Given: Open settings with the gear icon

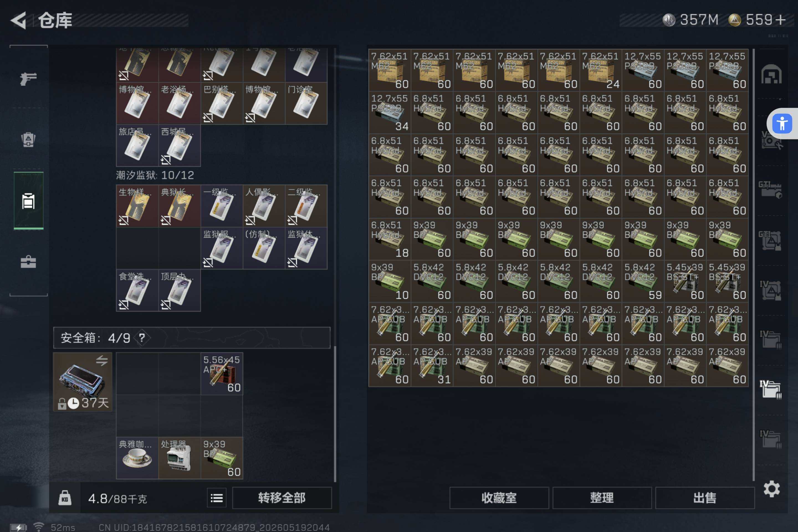Looking at the screenshot, I should click(x=771, y=489).
